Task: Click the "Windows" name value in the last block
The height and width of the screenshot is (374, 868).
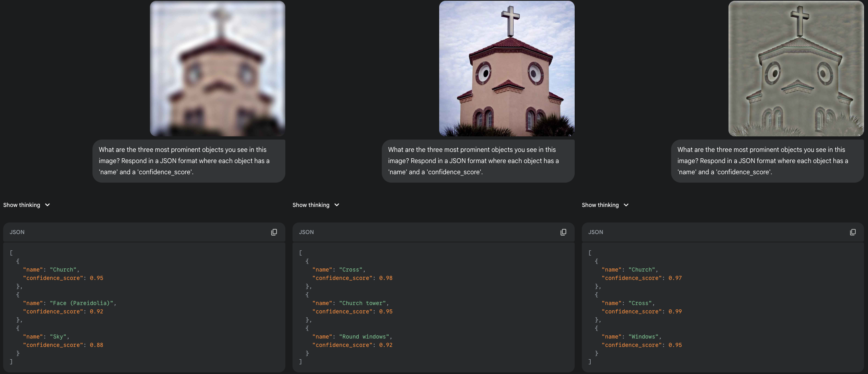Action: [x=643, y=337]
